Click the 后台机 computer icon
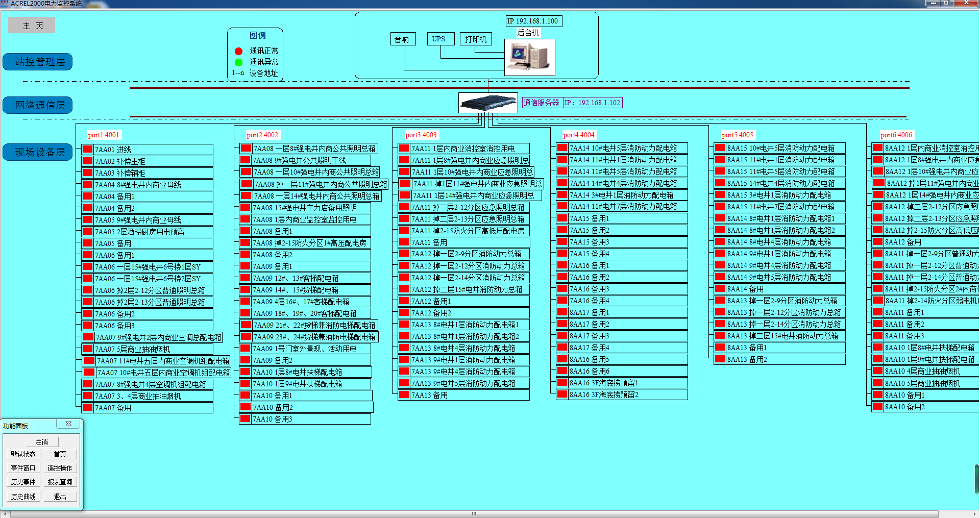The image size is (980, 518). [x=529, y=57]
